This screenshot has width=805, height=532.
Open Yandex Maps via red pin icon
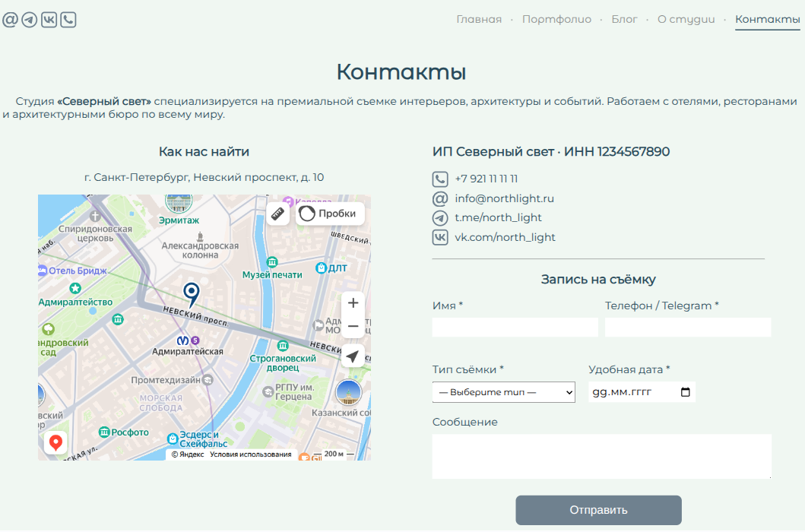(x=55, y=442)
